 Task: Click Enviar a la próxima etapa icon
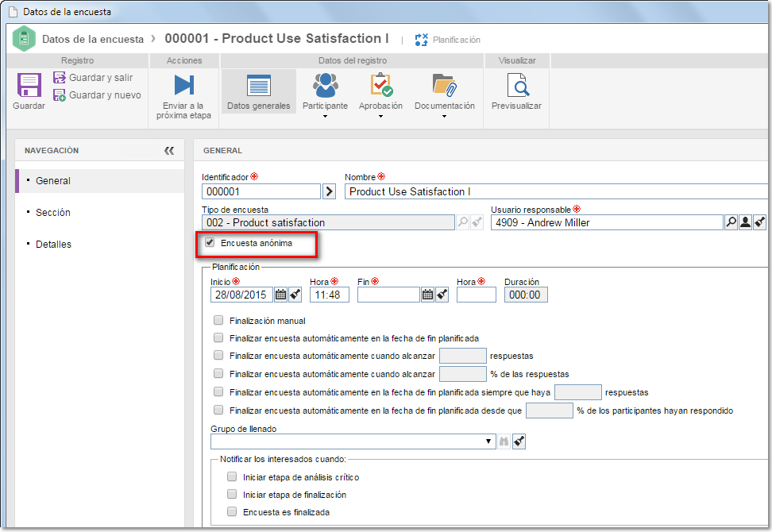click(x=184, y=85)
